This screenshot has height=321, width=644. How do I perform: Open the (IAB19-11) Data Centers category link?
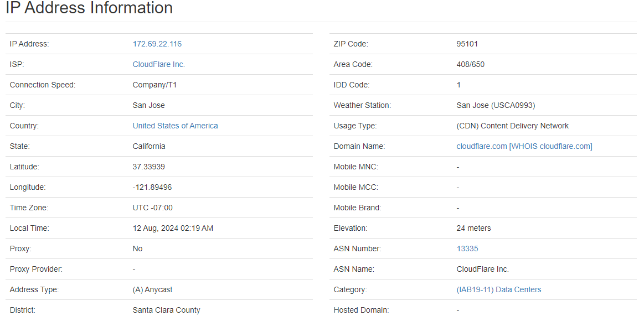click(498, 290)
